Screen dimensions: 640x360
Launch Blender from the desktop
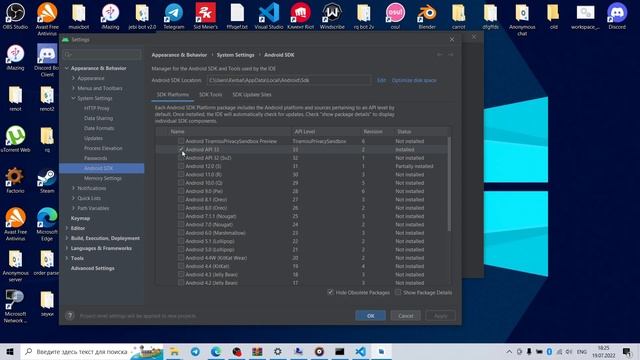coord(427,16)
